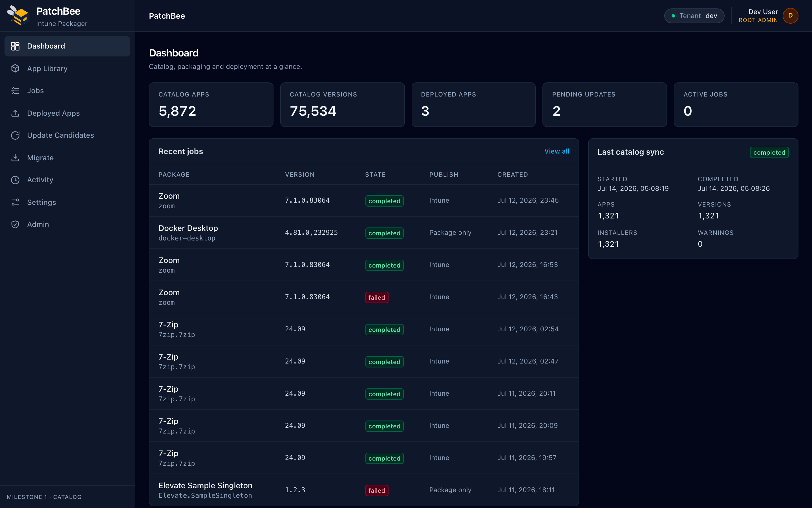
Task: Click the Update Candidates refresh icon
Action: [x=15, y=135]
